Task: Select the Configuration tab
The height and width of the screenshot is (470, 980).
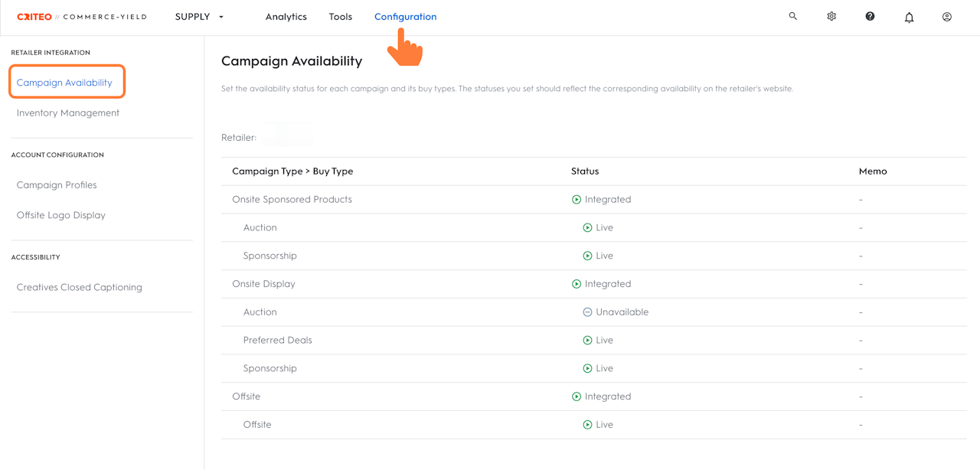Action: point(405,17)
